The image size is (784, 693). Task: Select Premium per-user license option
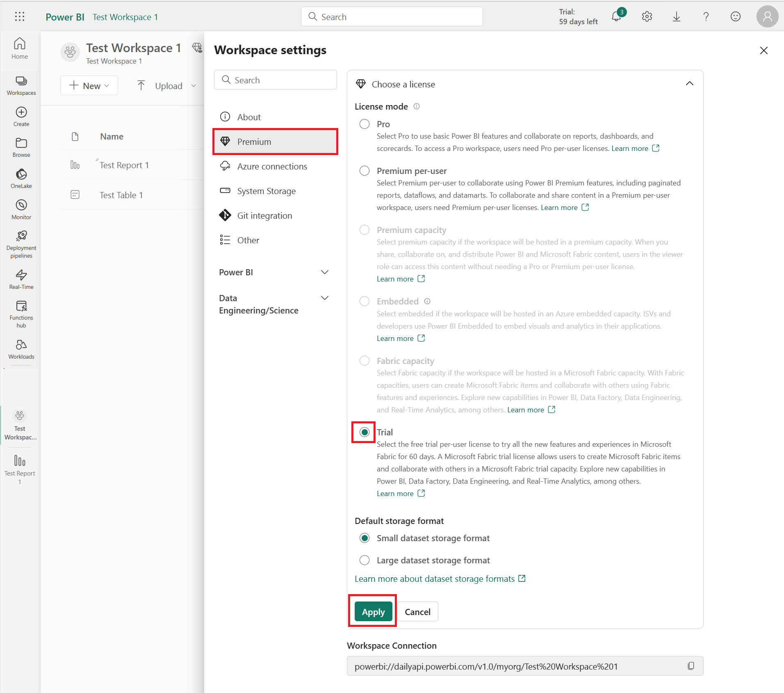(x=365, y=171)
